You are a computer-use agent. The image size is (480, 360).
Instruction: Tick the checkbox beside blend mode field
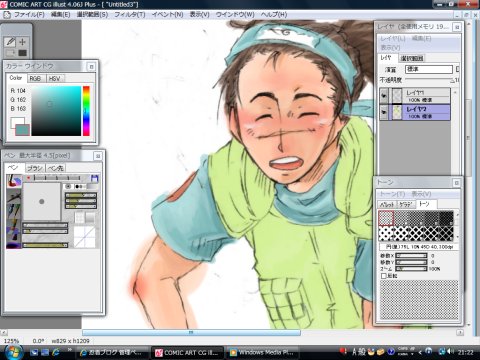coord(458,69)
